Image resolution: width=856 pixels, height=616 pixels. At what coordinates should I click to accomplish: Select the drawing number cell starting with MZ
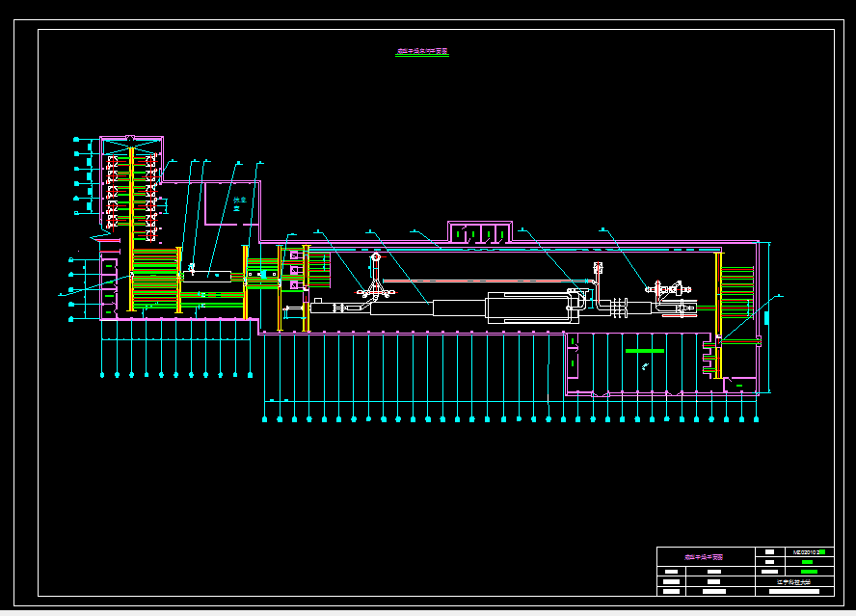click(809, 552)
